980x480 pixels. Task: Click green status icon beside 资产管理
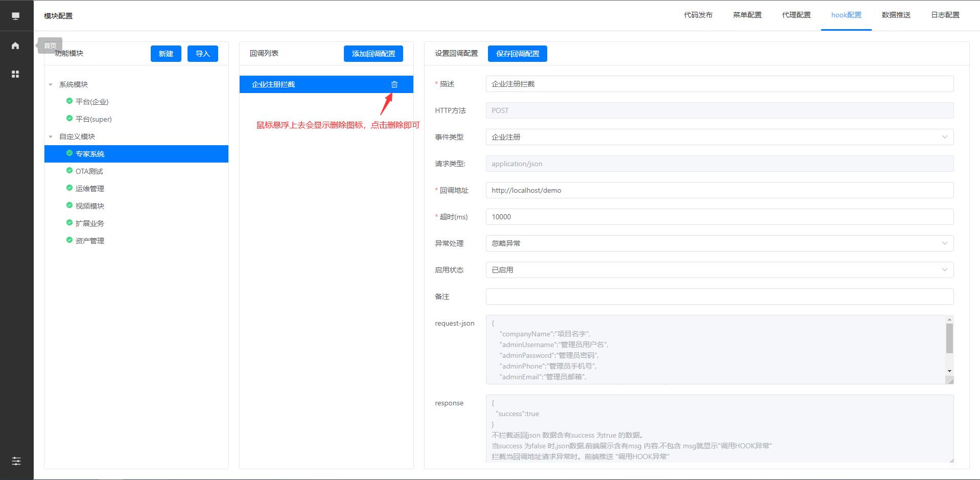click(69, 240)
